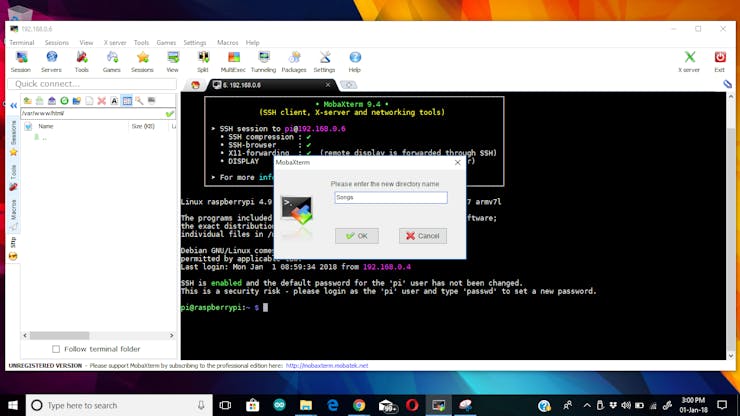Image resolution: width=740 pixels, height=416 pixels.
Task: Click the paperclip icon at tab bar right
Action: tap(727, 84)
